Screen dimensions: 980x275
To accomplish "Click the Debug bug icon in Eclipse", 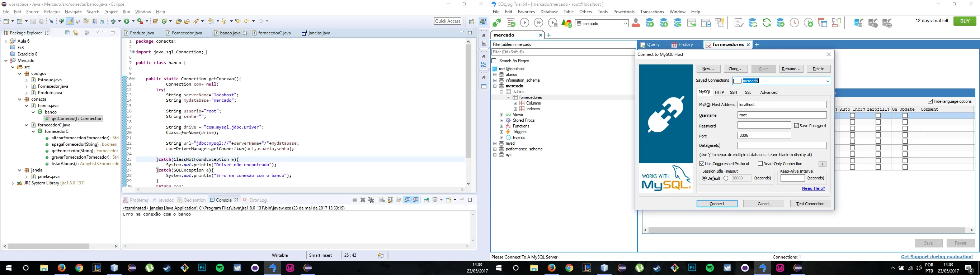I will point(113,21).
